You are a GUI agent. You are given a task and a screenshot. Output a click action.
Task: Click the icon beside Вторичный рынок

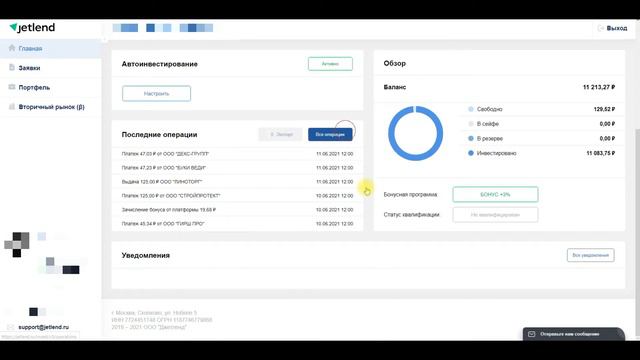point(12,107)
